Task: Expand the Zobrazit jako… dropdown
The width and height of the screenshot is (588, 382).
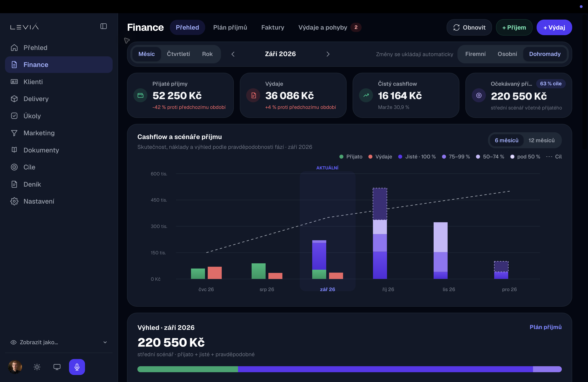Action: pyautogui.click(x=59, y=342)
